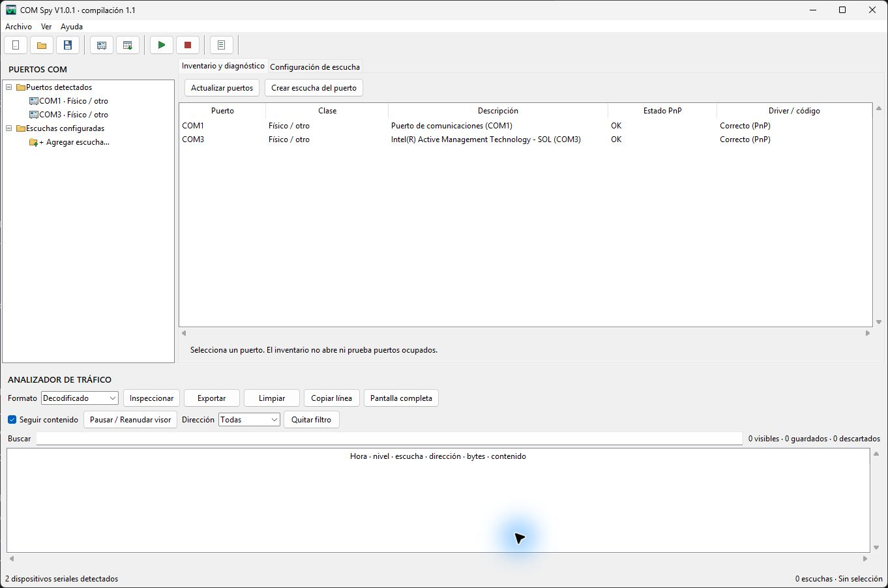The image size is (888, 588).
Task: Toggle the Seguir contenido checkbox
Action: tap(12, 420)
